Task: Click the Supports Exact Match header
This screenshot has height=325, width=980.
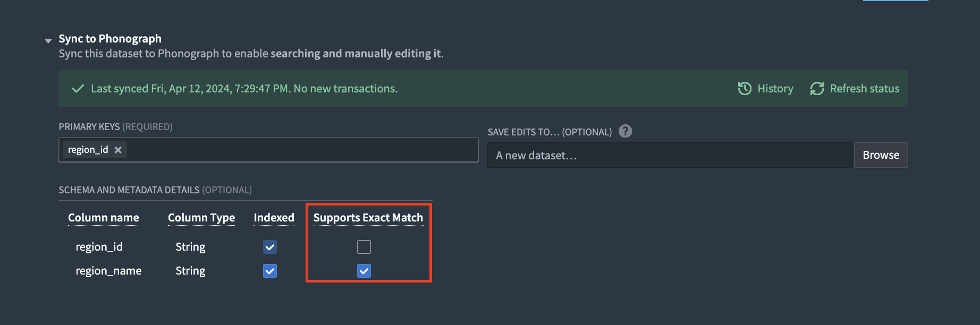Action: pos(368,218)
